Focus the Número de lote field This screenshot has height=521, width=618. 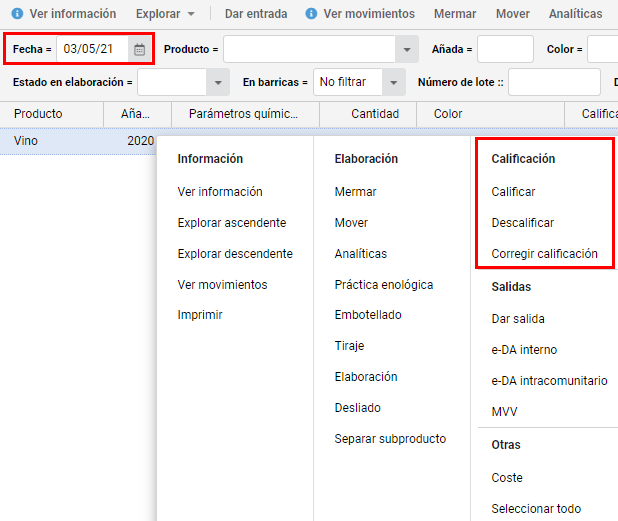coord(554,82)
